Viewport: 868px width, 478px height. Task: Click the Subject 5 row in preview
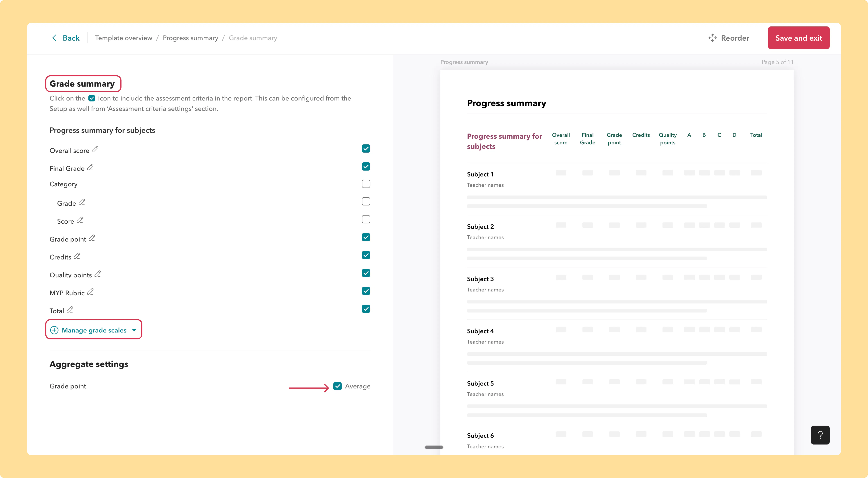coord(617,398)
